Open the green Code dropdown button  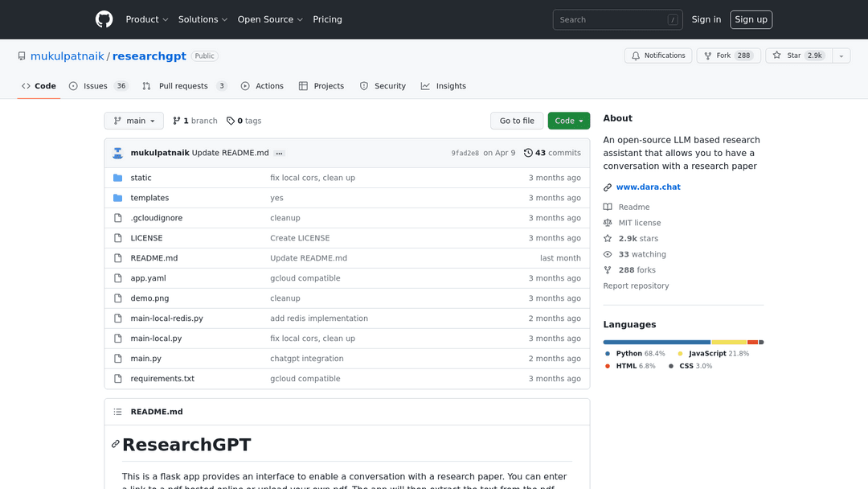point(568,121)
